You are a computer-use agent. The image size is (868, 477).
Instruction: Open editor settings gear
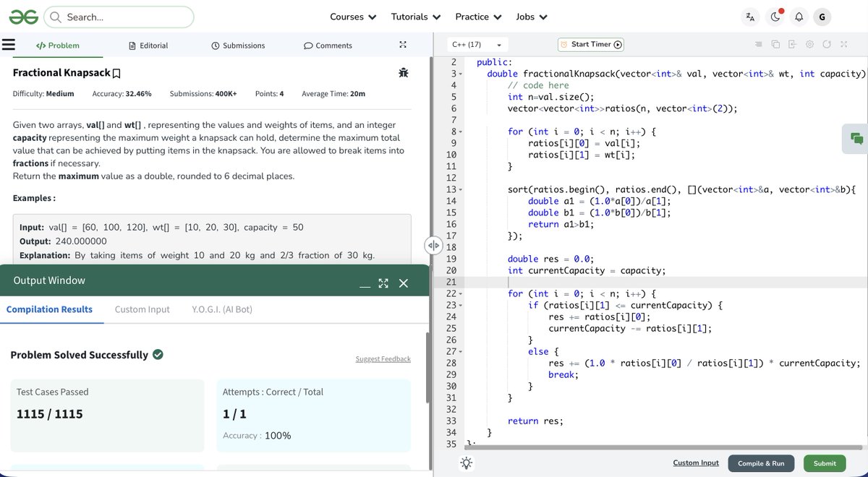809,45
